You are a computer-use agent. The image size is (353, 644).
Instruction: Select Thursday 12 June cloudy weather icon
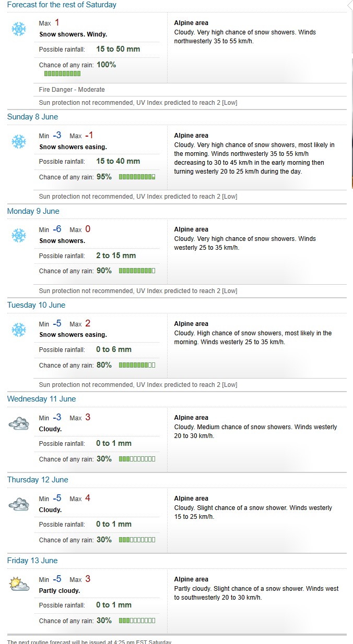coord(19,504)
